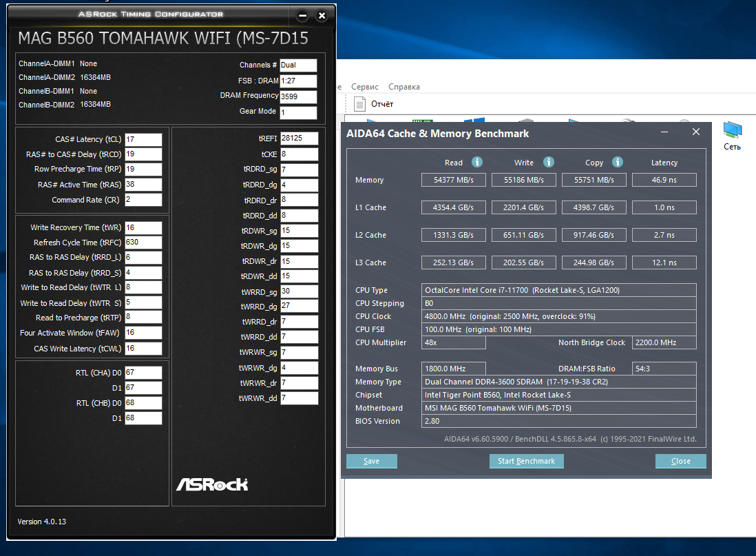Minimize the ASRock Timing Configurator window
The height and width of the screenshot is (556, 756).
point(303,15)
